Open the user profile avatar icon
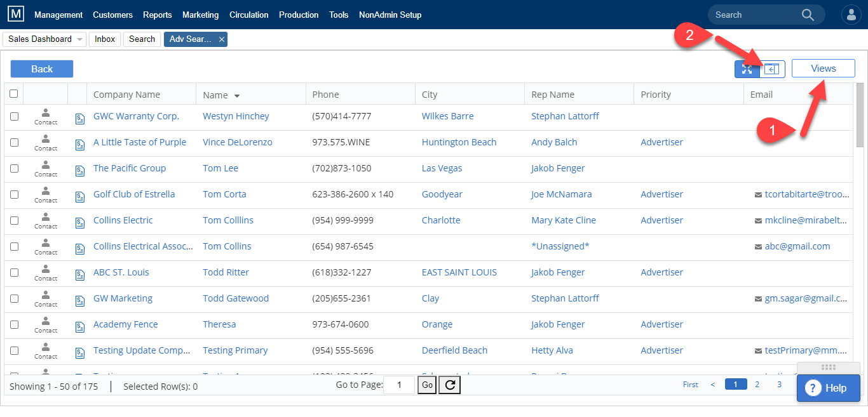The height and width of the screenshot is (417, 868). [x=851, y=15]
